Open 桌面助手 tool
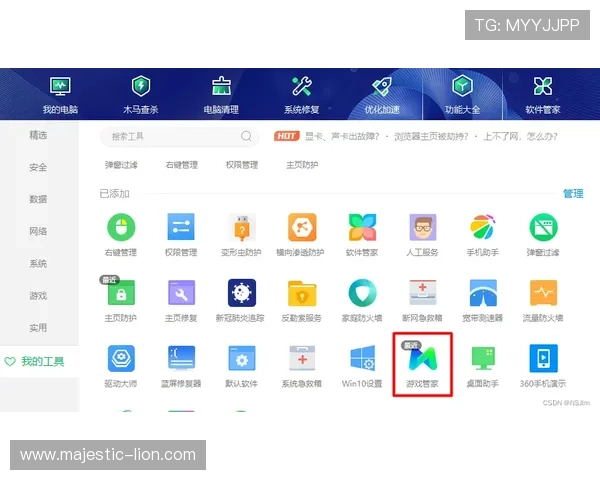Screen dimensions: 600x480 (483, 366)
